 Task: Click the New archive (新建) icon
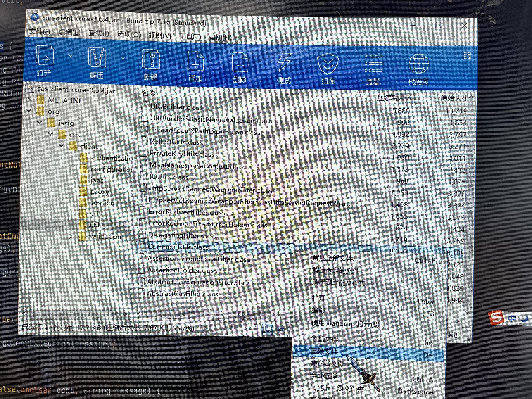point(151,59)
